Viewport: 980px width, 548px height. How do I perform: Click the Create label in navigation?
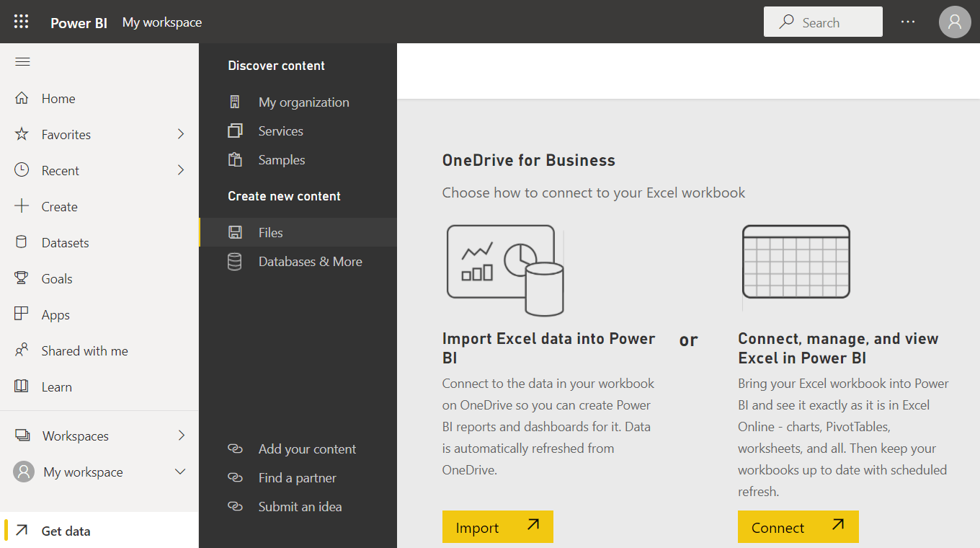(59, 207)
